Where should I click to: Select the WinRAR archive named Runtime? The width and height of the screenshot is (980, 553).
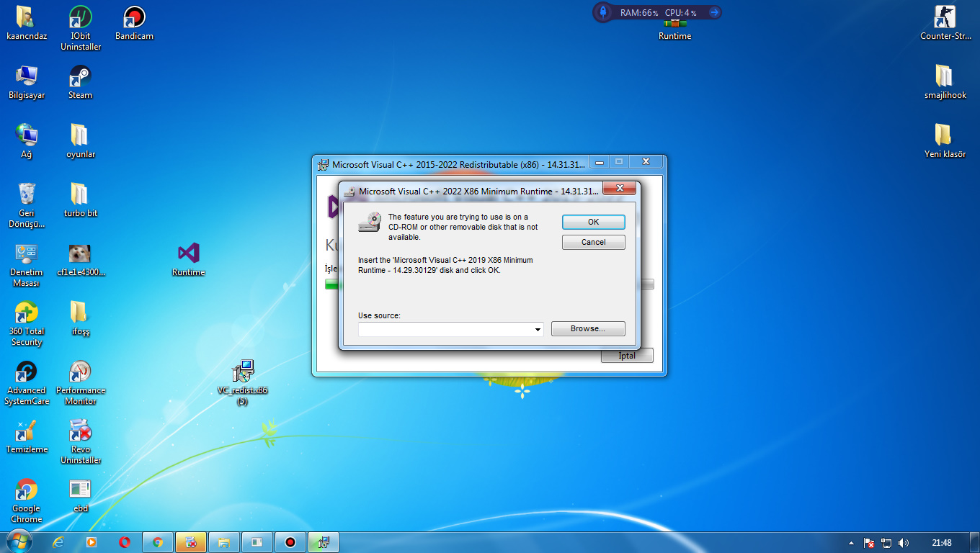pyautogui.click(x=674, y=30)
